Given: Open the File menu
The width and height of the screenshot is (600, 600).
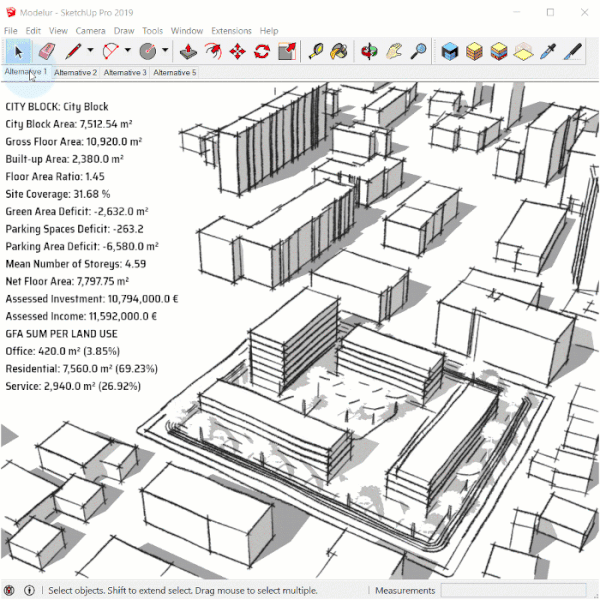Looking at the screenshot, I should click(x=10, y=31).
